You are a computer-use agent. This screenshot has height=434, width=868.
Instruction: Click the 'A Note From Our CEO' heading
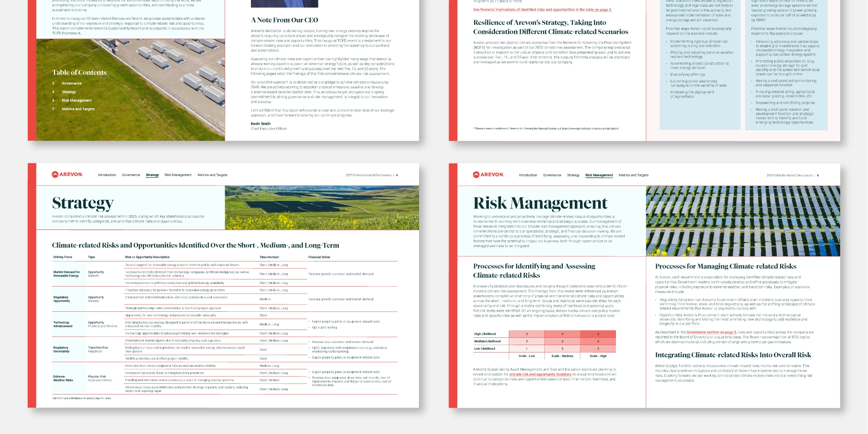coord(285,20)
